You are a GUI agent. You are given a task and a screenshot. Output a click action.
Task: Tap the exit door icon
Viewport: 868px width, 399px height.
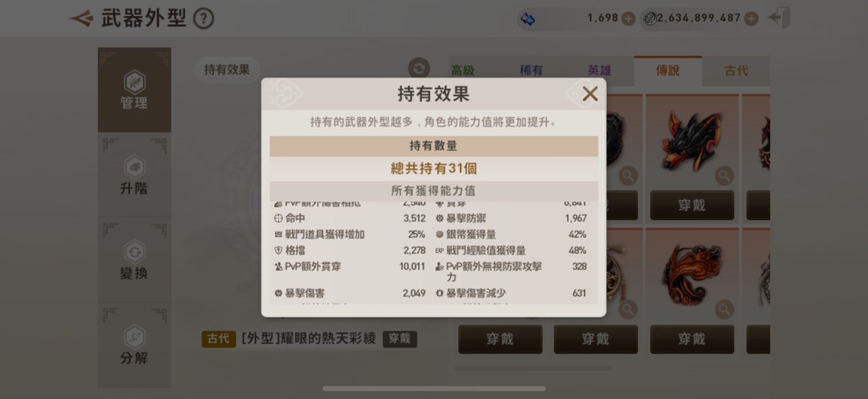point(780,18)
